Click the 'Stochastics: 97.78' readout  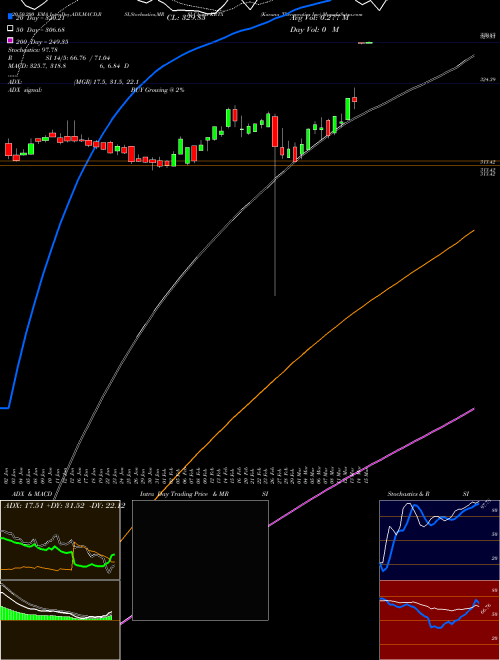[33, 50]
